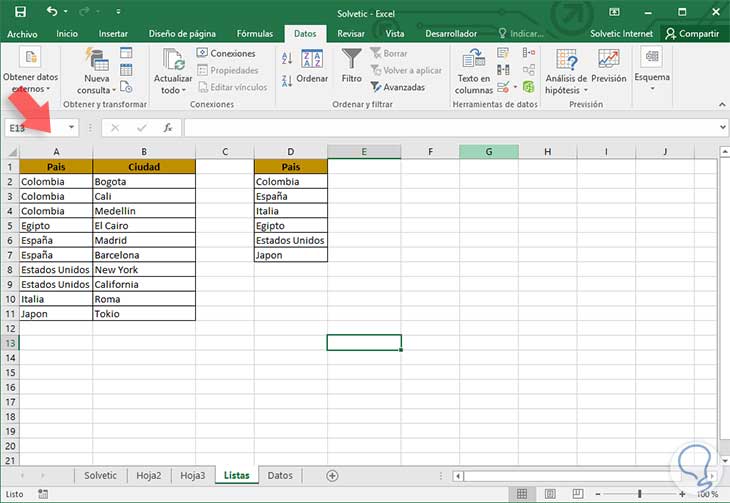Click the zoom in plus button
Screen dimensions: 730x503
(x=682, y=494)
